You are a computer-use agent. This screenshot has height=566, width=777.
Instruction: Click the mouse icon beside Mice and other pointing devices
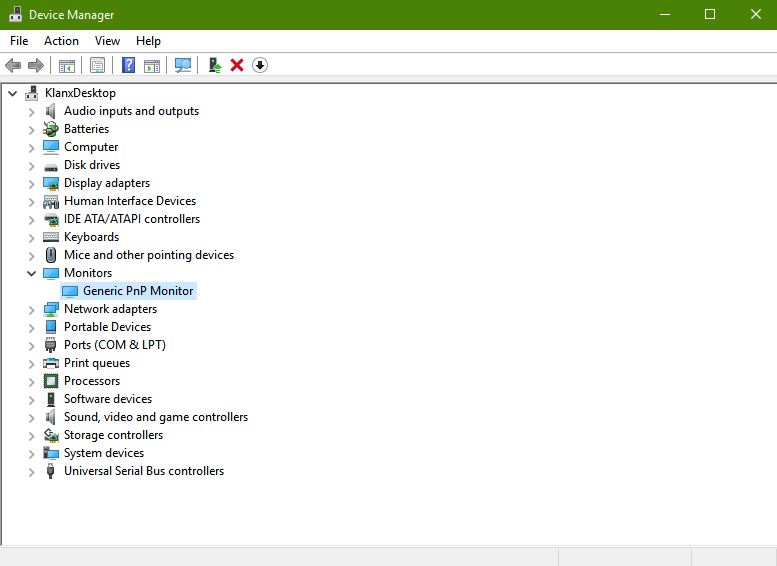51,255
